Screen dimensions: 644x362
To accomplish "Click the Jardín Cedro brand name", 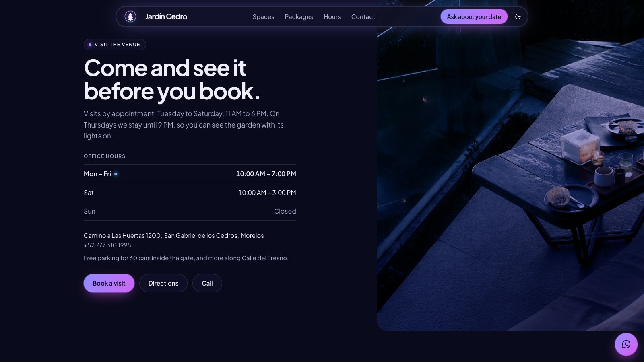I will click(166, 16).
